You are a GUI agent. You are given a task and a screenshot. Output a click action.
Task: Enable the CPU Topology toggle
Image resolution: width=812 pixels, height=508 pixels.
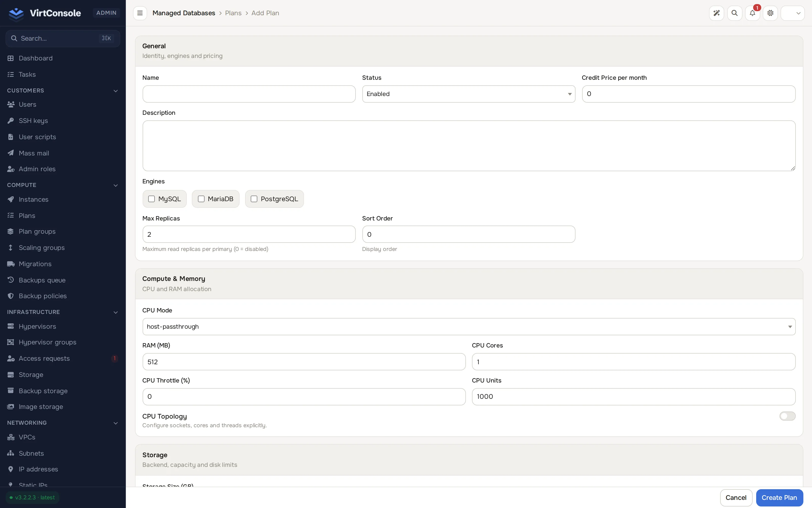pyautogui.click(x=787, y=416)
